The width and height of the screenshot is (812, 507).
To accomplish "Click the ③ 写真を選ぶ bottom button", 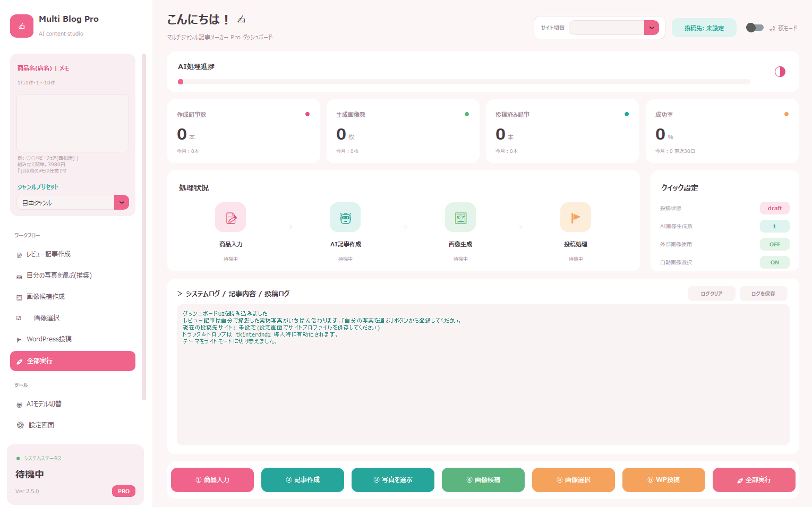I will (393, 480).
